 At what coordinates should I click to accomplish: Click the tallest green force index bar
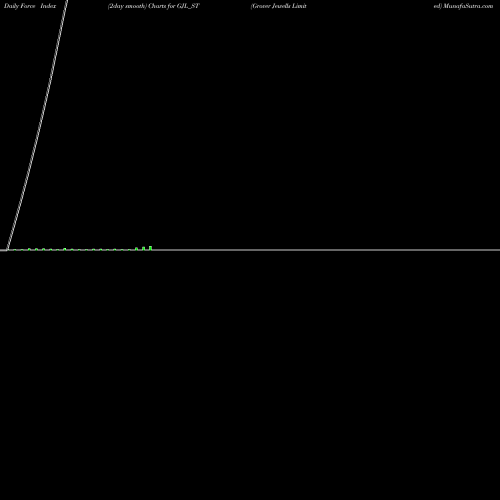click(151, 248)
